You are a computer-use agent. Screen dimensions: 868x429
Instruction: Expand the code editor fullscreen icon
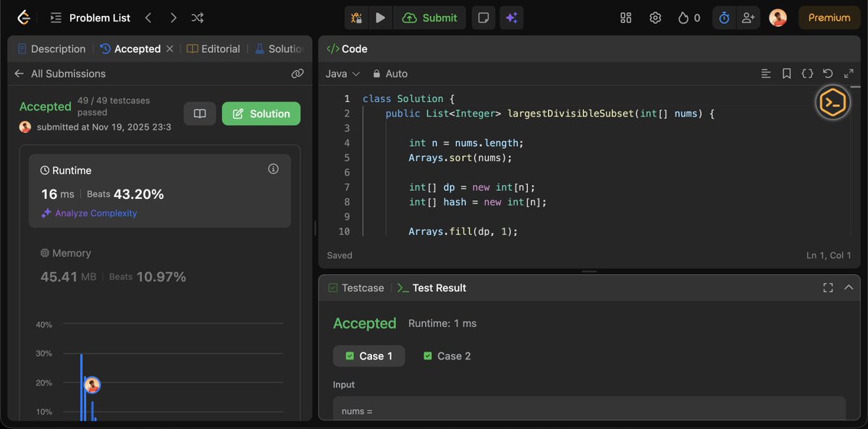(848, 74)
